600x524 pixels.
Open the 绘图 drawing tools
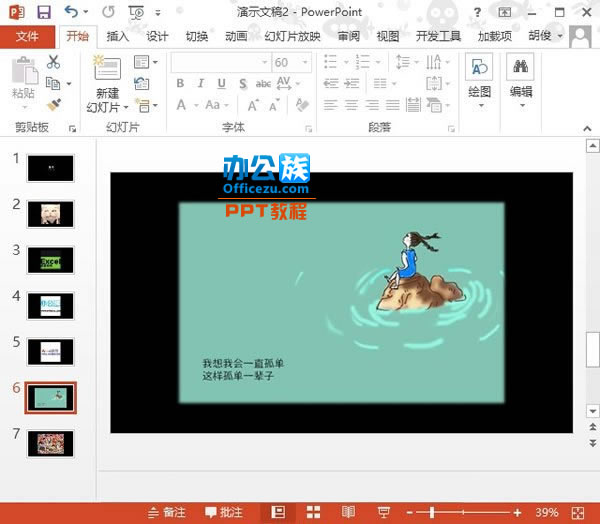point(479,81)
